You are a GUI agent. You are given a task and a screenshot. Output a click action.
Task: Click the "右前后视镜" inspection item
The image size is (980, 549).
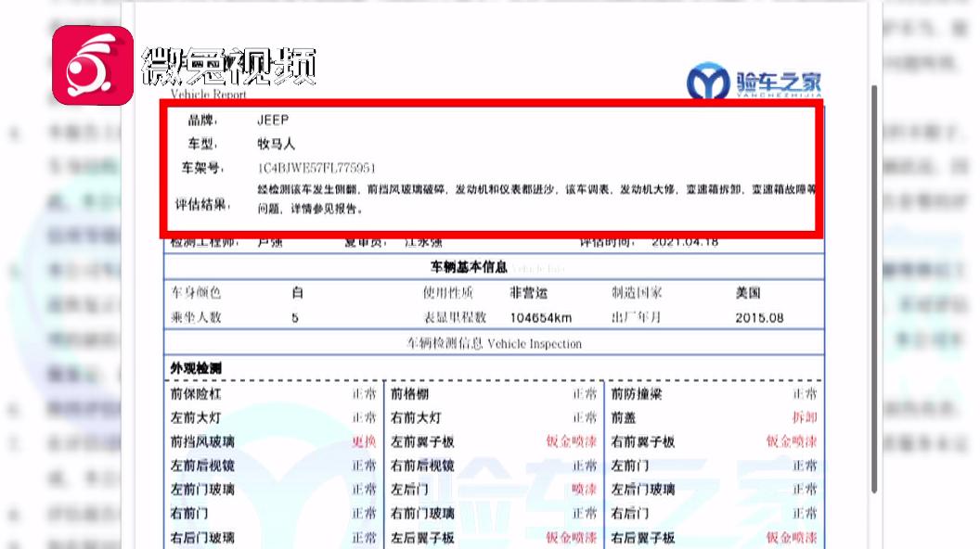point(422,466)
